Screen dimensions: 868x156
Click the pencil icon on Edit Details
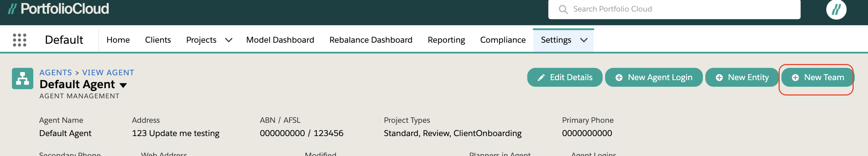tap(541, 77)
